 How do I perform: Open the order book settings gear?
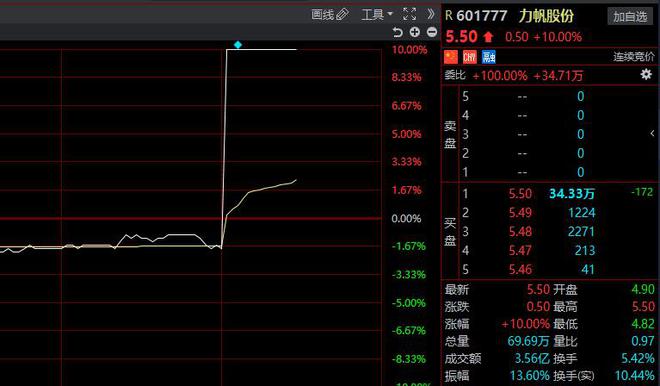(x=646, y=75)
